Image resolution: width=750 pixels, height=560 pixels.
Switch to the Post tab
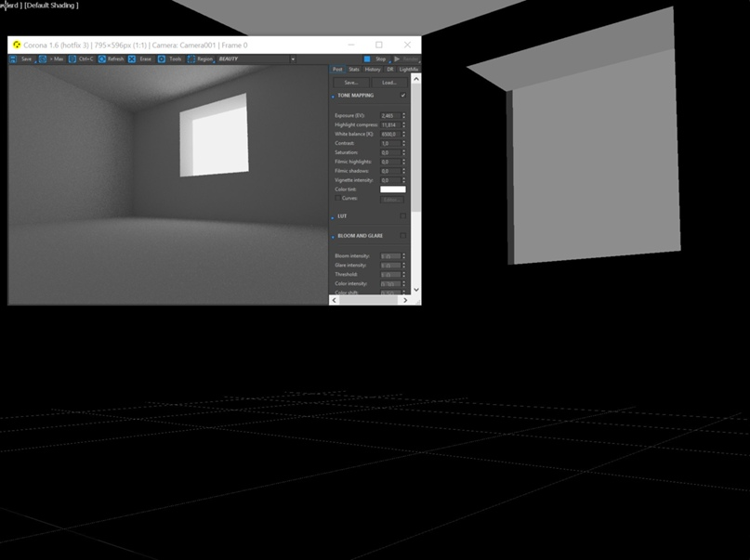337,70
